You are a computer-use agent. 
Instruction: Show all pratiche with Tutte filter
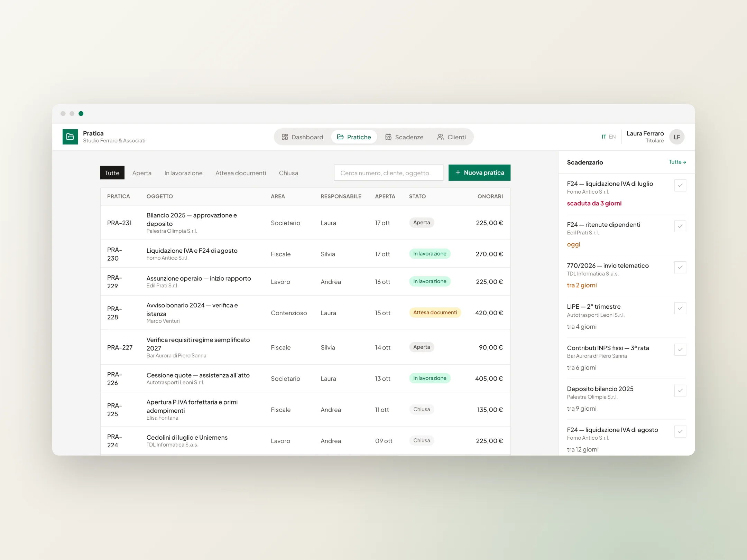[112, 173]
